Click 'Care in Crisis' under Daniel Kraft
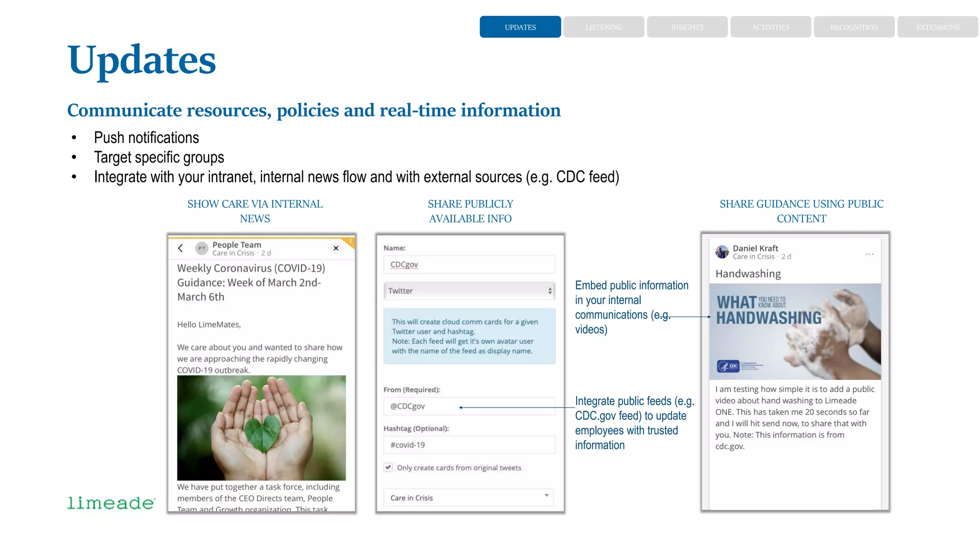Image resolution: width=980 pixels, height=551 pixels. [x=753, y=256]
